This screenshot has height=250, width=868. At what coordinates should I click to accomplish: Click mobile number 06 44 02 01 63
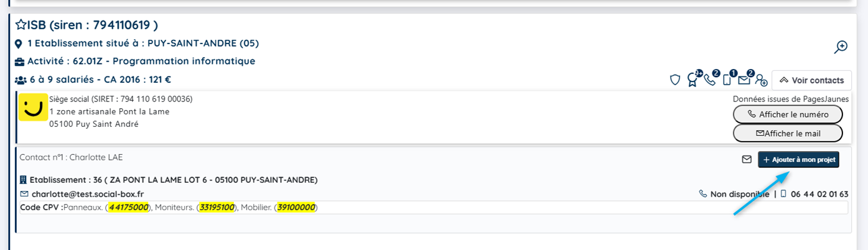[x=819, y=194]
